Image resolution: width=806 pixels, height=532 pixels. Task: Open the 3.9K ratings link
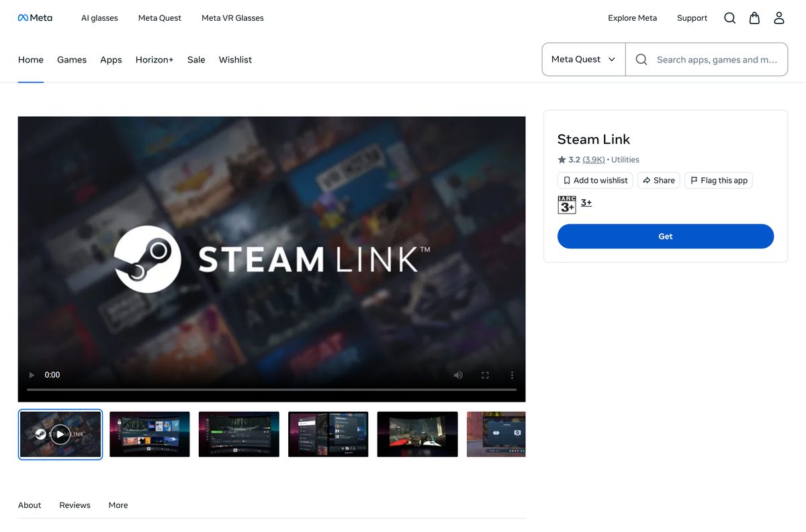pyautogui.click(x=594, y=160)
